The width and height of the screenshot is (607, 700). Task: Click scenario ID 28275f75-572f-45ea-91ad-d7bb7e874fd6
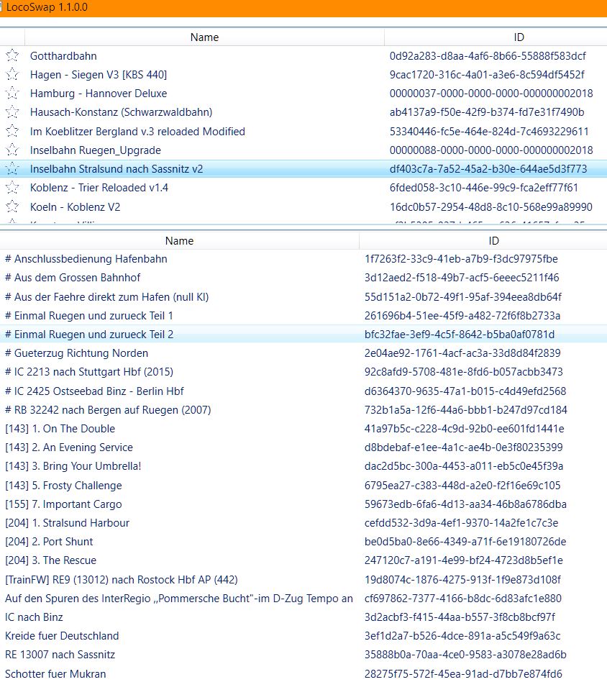coord(463,673)
